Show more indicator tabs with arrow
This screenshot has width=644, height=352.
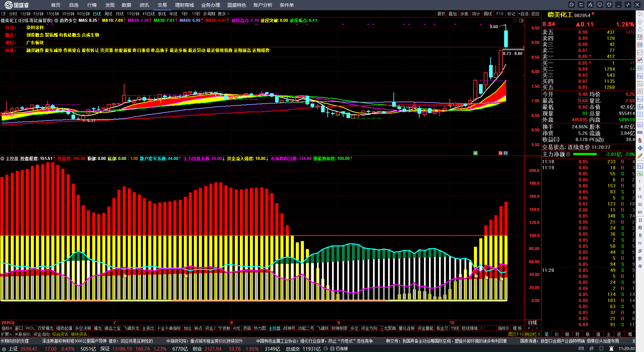[481, 328]
